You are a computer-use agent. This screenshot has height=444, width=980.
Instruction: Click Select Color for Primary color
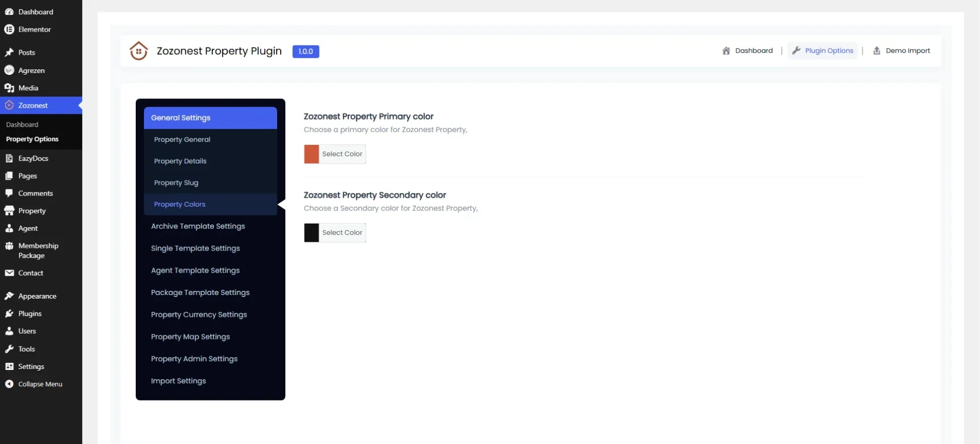tap(342, 154)
